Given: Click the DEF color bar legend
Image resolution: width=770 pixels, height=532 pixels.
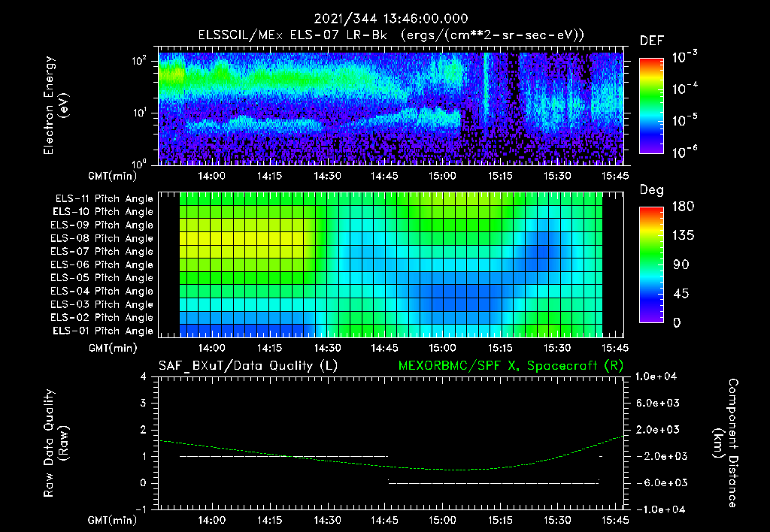Looking at the screenshot, I should (651, 106).
